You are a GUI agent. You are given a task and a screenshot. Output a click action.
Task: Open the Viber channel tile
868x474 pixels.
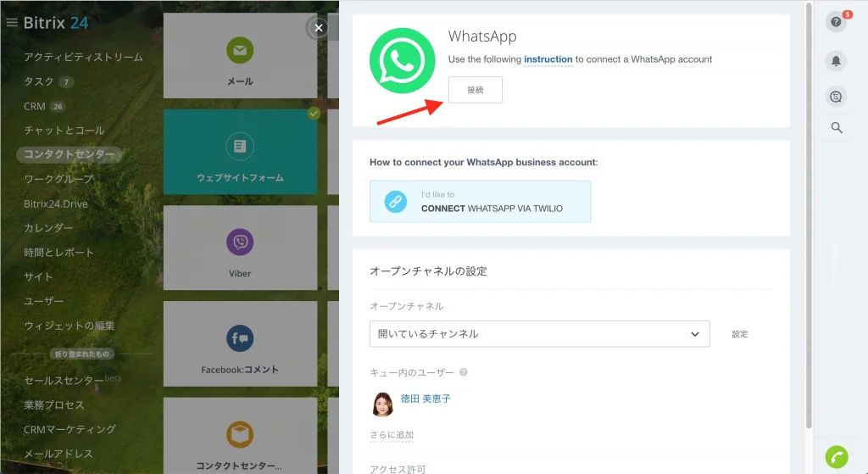click(240, 248)
